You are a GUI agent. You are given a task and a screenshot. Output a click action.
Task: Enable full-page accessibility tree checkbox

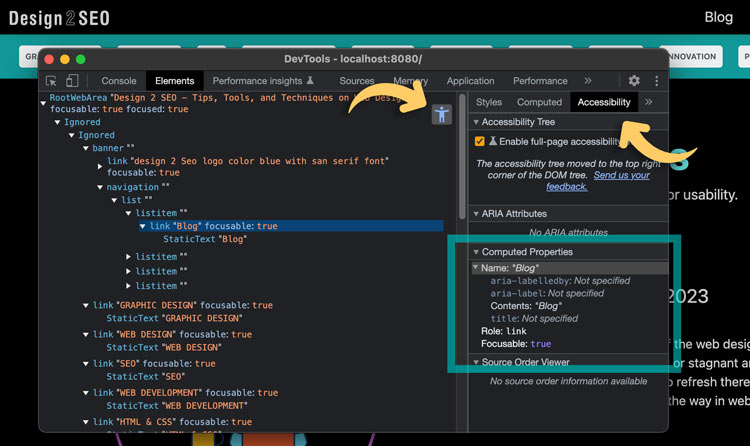tap(479, 142)
